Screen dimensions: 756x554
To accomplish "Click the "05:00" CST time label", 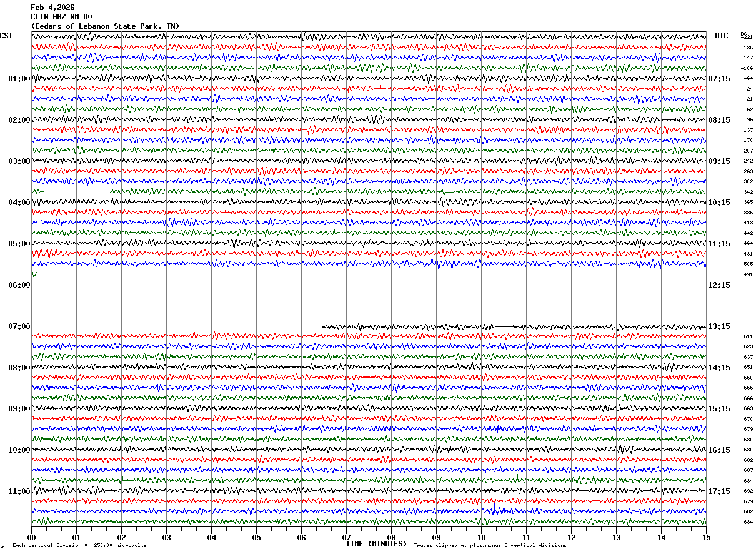I will point(19,244).
